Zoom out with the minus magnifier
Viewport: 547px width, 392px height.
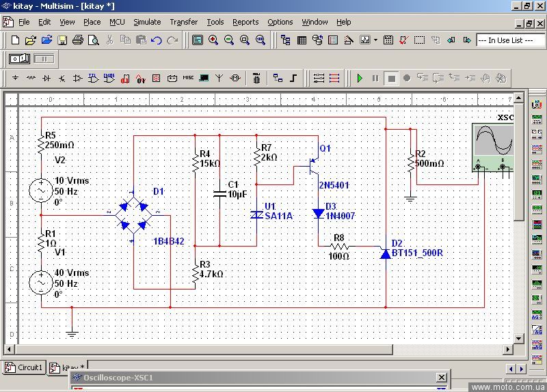tap(229, 40)
